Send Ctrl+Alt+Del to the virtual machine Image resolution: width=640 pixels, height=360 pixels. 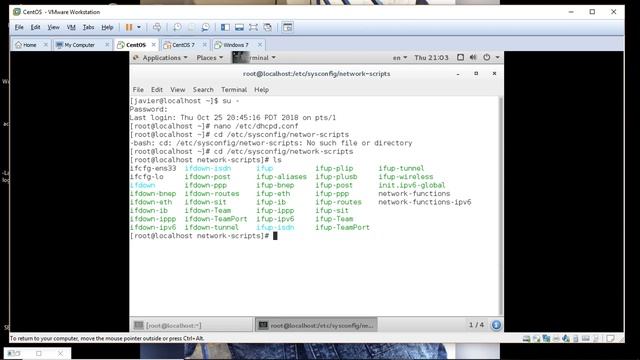point(157,27)
